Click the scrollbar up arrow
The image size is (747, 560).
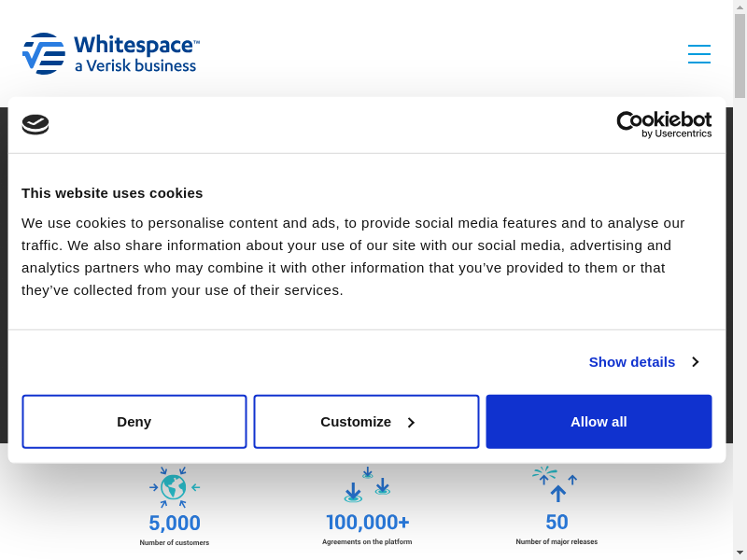coord(740,7)
